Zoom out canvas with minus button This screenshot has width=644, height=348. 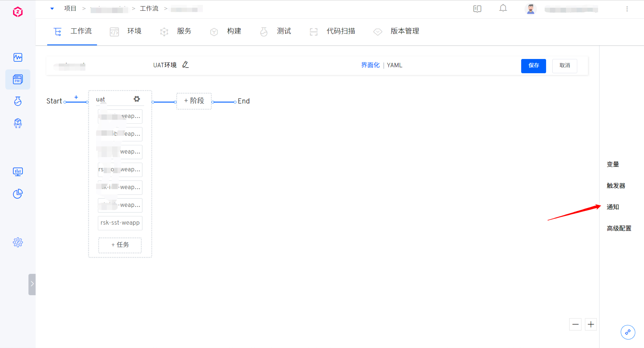[575, 324]
